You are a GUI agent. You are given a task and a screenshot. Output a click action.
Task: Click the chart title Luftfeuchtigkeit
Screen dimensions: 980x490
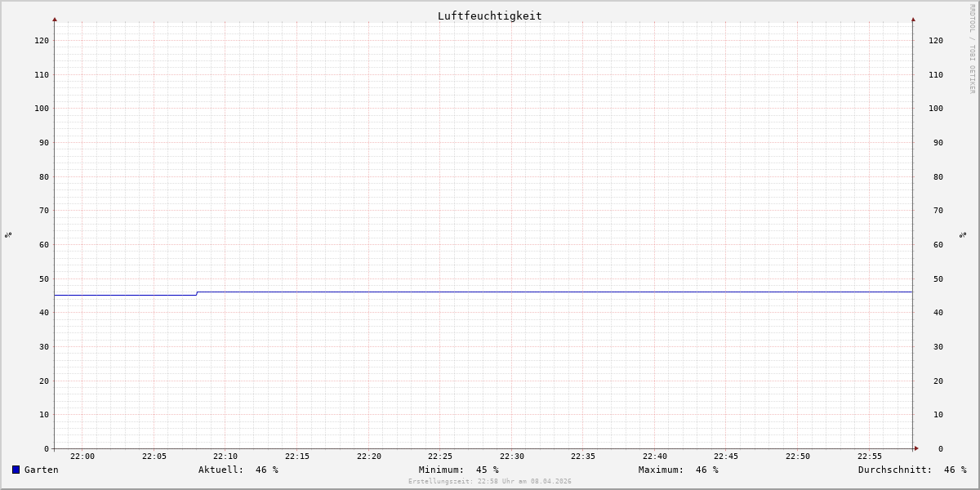(490, 16)
